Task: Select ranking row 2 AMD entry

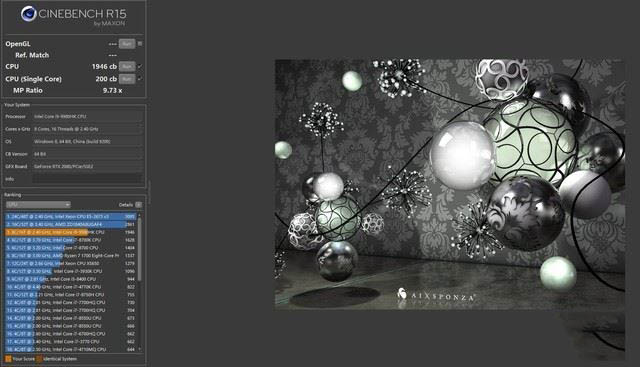Action: coord(71,224)
